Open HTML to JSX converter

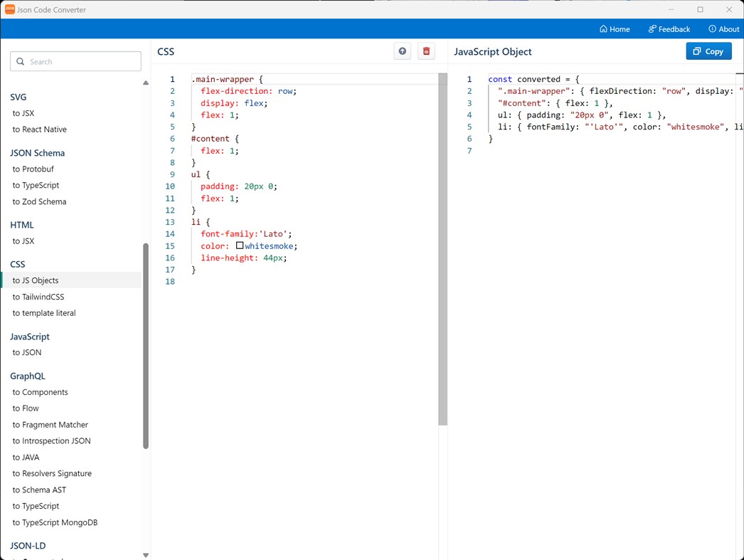click(25, 241)
